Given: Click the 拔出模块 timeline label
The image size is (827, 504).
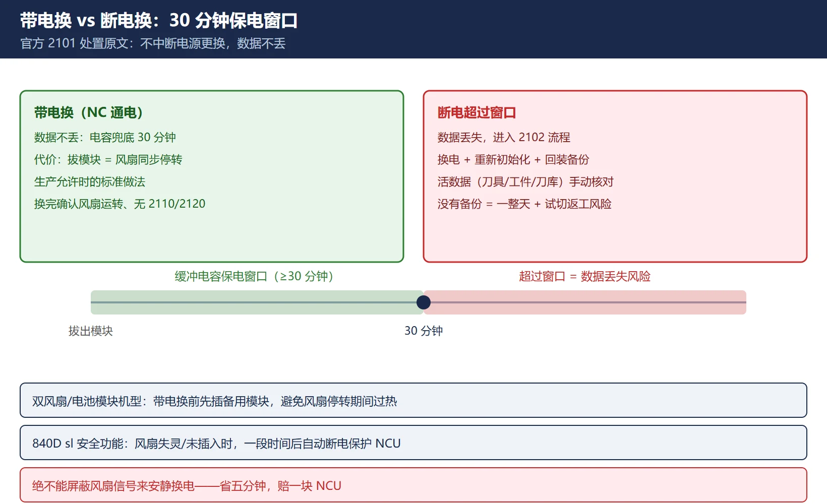Looking at the screenshot, I should coord(91,331).
